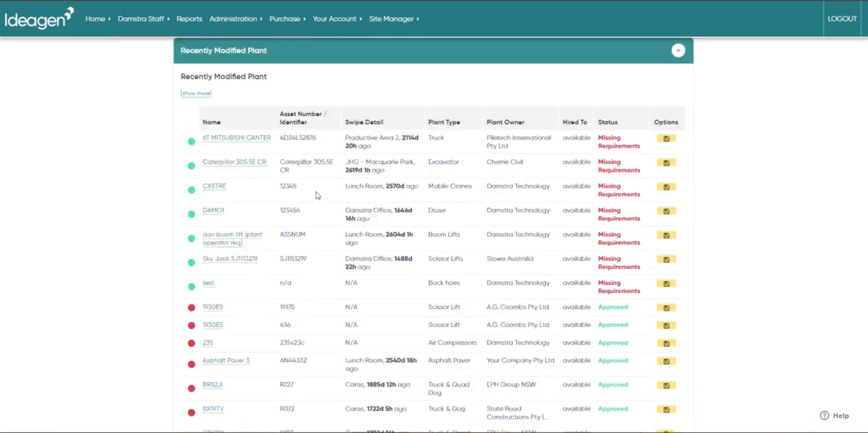
Task: Click the LOGOUT button
Action: pos(842,19)
